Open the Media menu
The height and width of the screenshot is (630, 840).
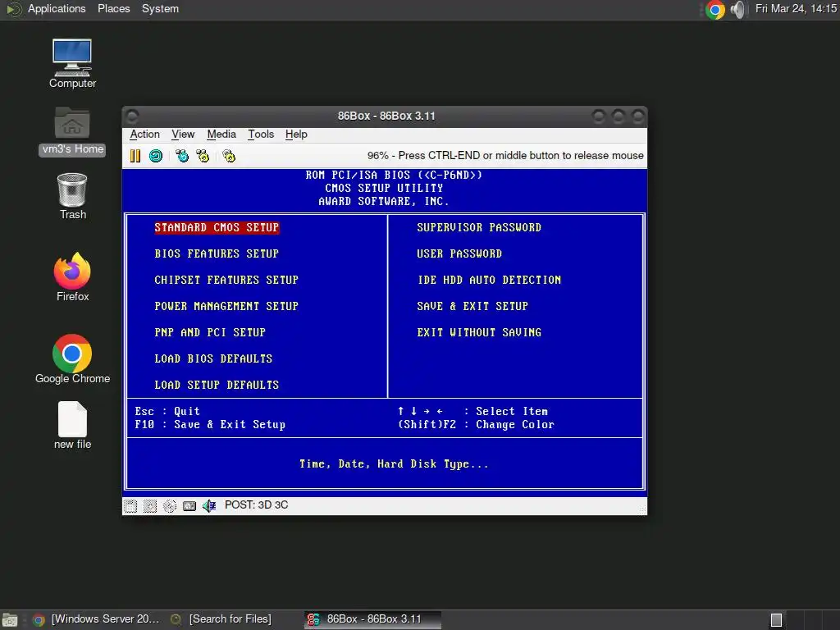pos(221,134)
